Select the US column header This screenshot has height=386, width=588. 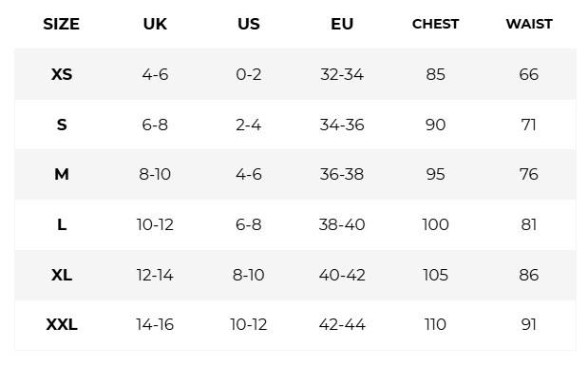pos(248,24)
